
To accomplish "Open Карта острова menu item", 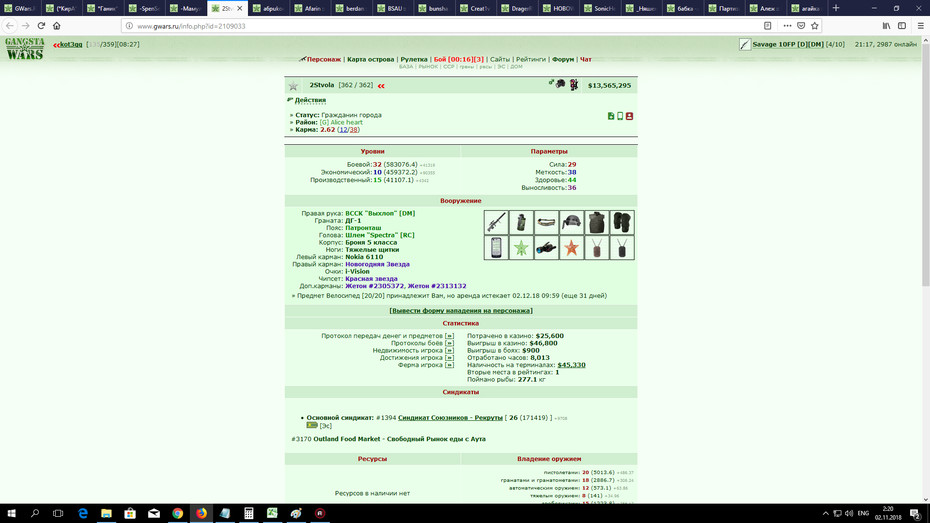I will (x=370, y=59).
